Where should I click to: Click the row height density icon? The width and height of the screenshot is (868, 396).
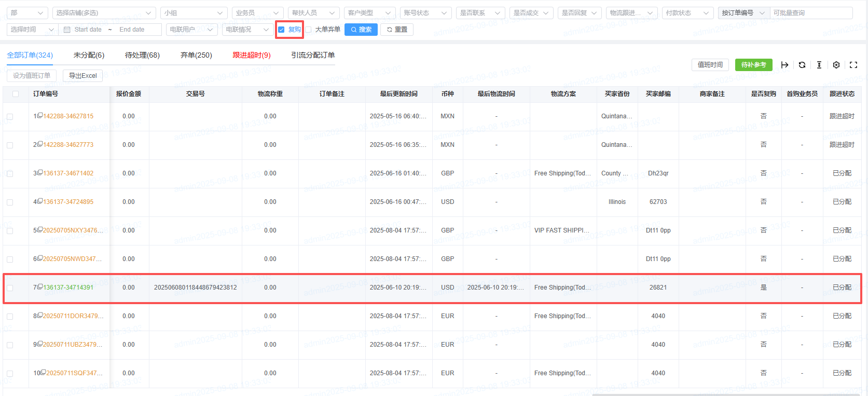(819, 65)
